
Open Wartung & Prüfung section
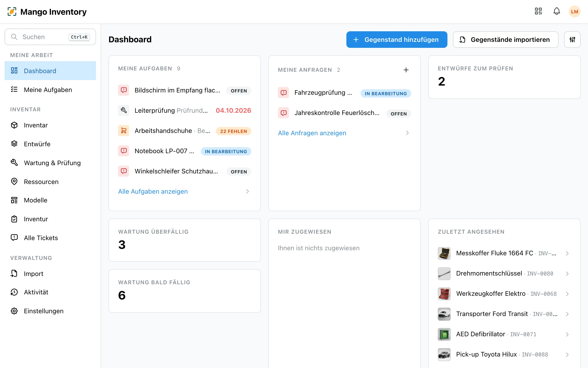tap(50, 163)
